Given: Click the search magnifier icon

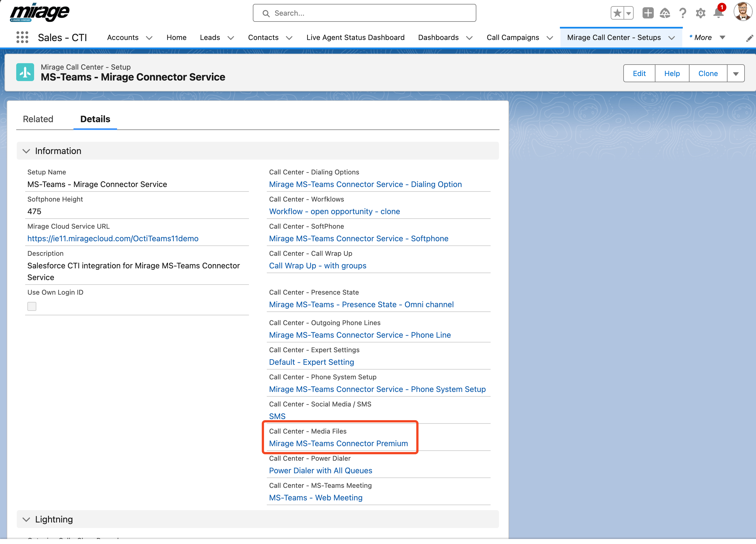Looking at the screenshot, I should pos(266,13).
